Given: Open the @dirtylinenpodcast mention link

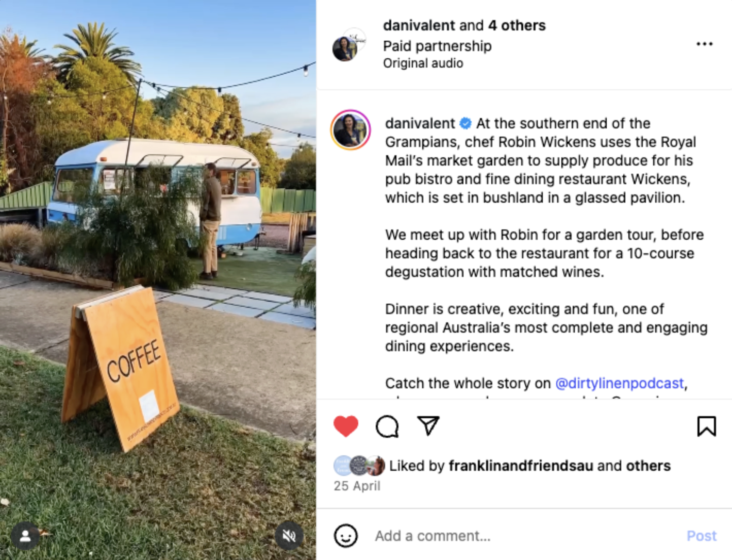Looking at the screenshot, I should 619,383.
